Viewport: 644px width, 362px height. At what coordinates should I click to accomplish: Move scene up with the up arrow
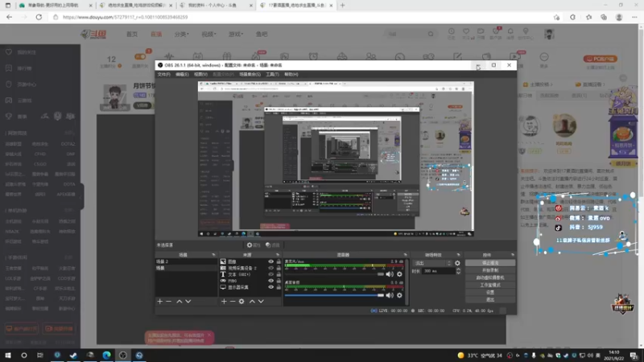(180, 301)
